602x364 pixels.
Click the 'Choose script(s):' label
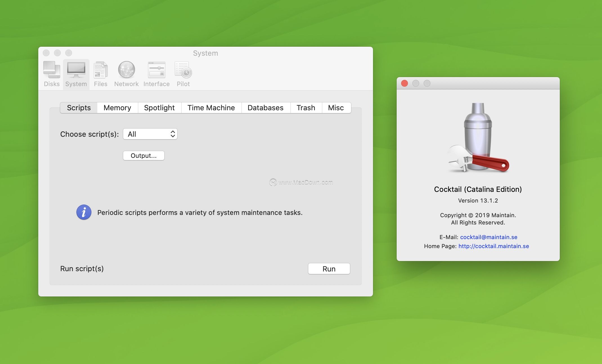(89, 134)
